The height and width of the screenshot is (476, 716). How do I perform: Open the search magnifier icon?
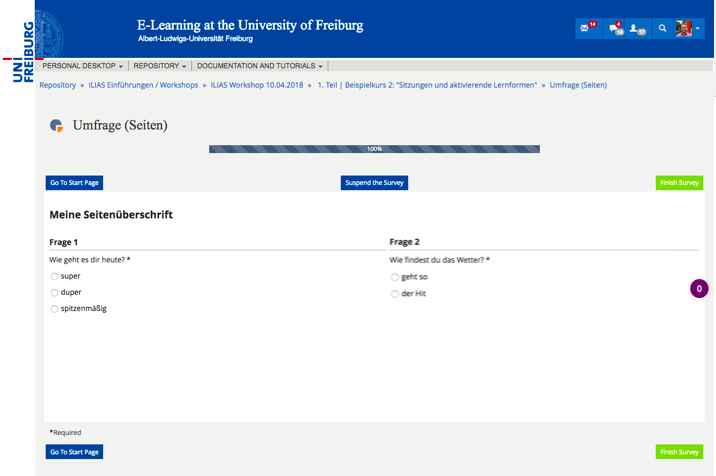pos(662,28)
